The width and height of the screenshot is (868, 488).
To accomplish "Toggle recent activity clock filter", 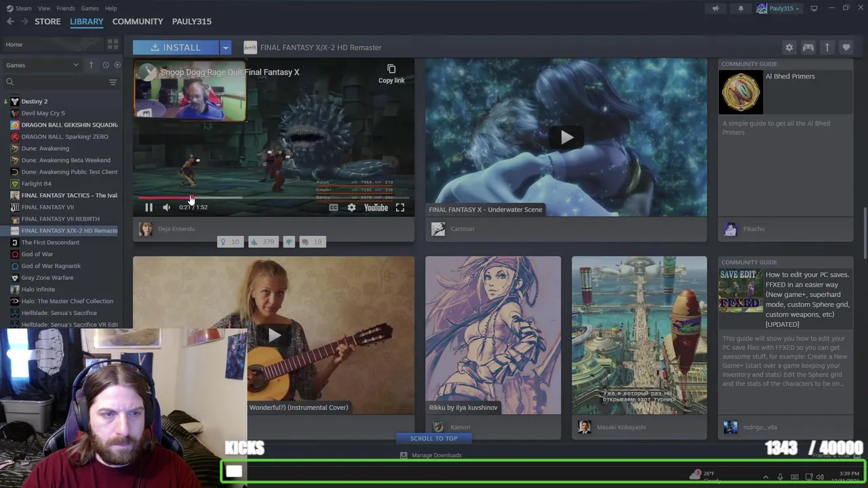I will point(106,65).
